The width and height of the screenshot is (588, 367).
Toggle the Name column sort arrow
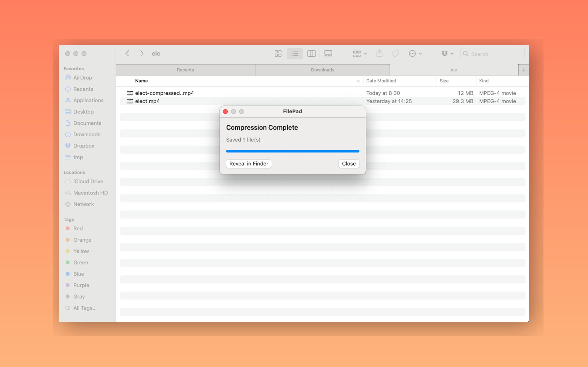pos(358,81)
